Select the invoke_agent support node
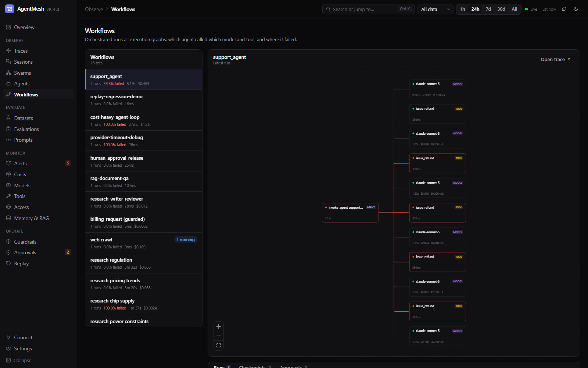588x368 pixels. 350,213
